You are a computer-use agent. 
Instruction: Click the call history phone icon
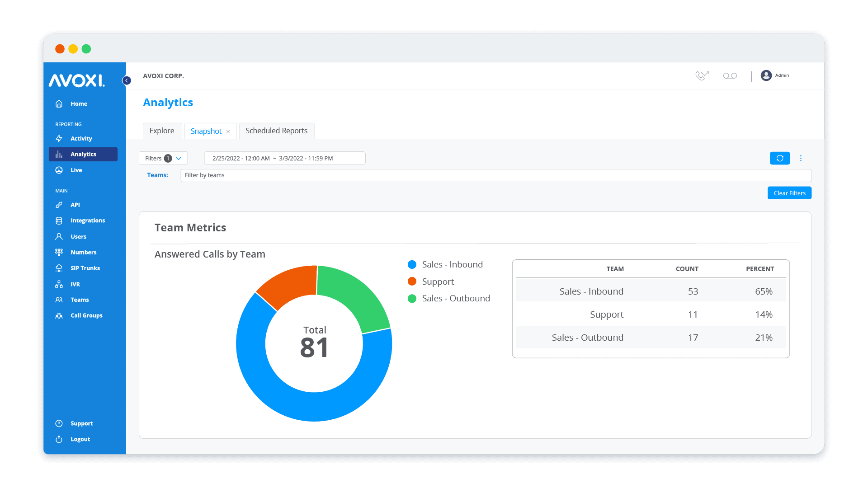tap(702, 75)
